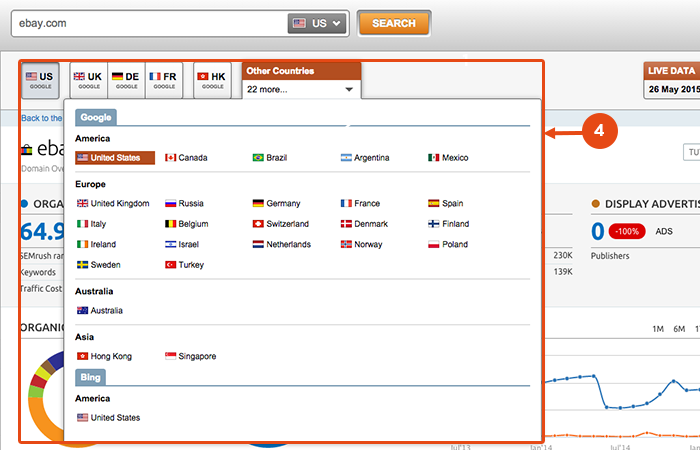700x450 pixels.
Task: Click the Belgium flag icon
Action: 170,224
